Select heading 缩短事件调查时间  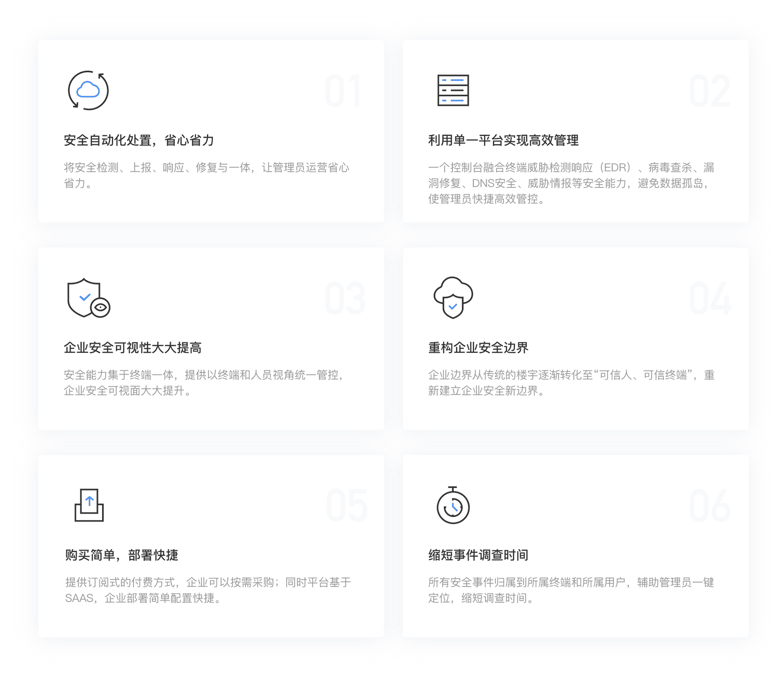(478, 555)
